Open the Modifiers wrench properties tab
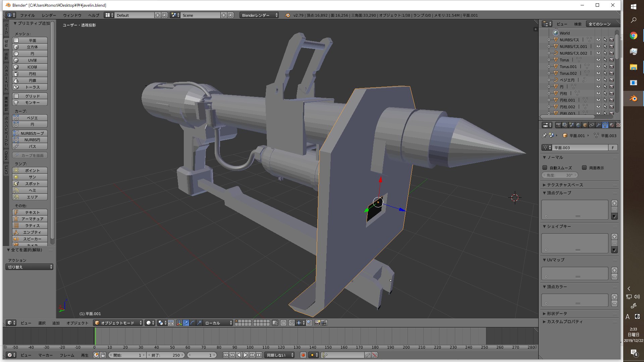 coord(598,125)
